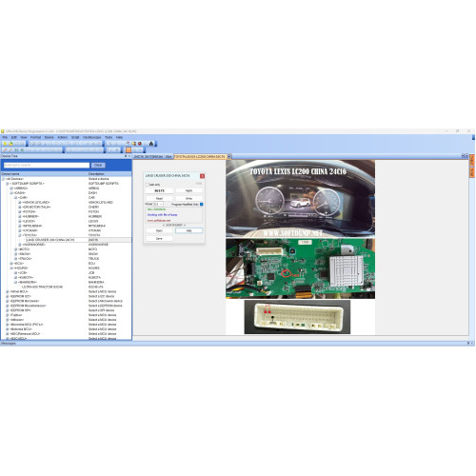
Task: Select the JCB tree item
Action: 23,272
